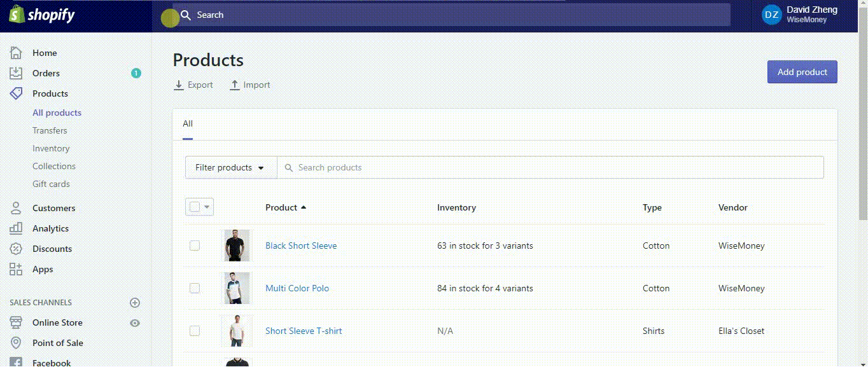The width and height of the screenshot is (868, 367).
Task: Click the Online Store shop icon
Action: tap(16, 322)
